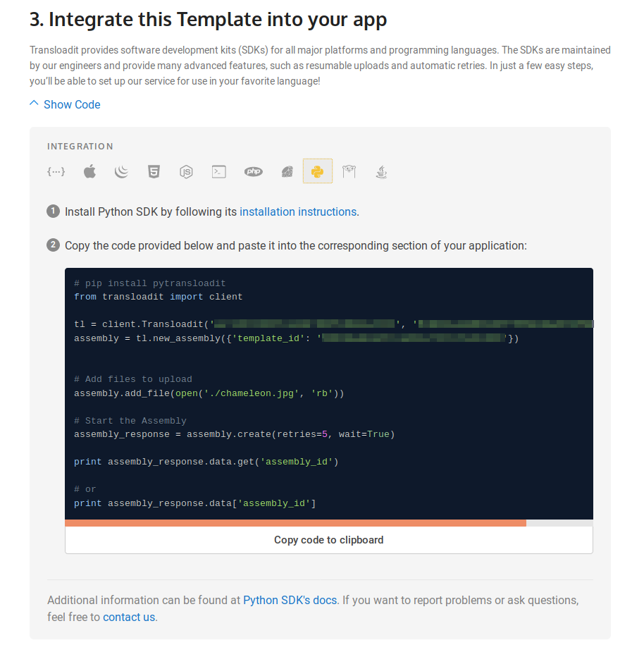Click the pip install comment line
This screenshot has width=644, height=645.
tap(149, 283)
